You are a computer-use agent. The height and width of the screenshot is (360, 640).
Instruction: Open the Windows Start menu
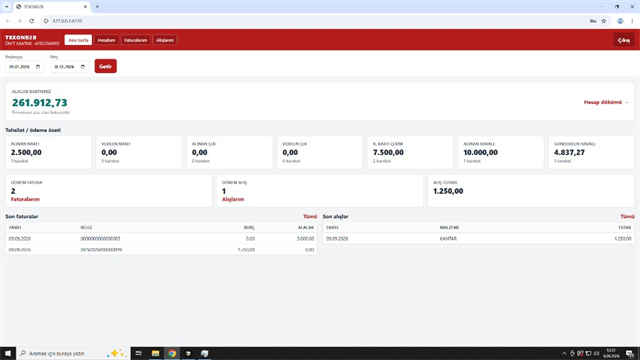pos(8,353)
